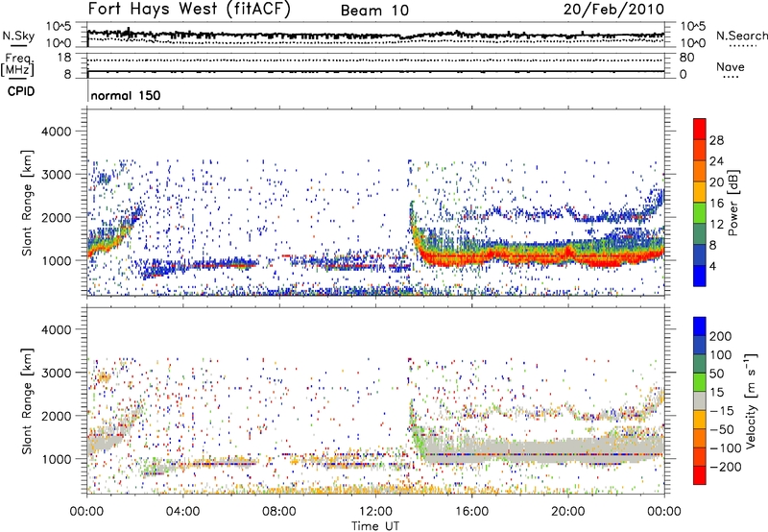Click the 80 tick on Nave axis

coord(686,58)
